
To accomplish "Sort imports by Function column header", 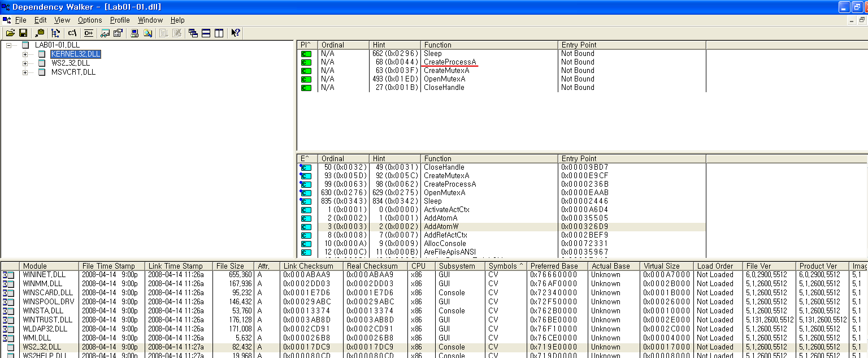I will [x=489, y=45].
